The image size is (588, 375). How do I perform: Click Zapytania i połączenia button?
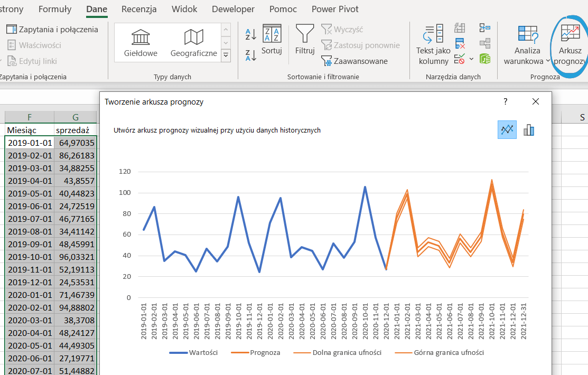pos(53,30)
